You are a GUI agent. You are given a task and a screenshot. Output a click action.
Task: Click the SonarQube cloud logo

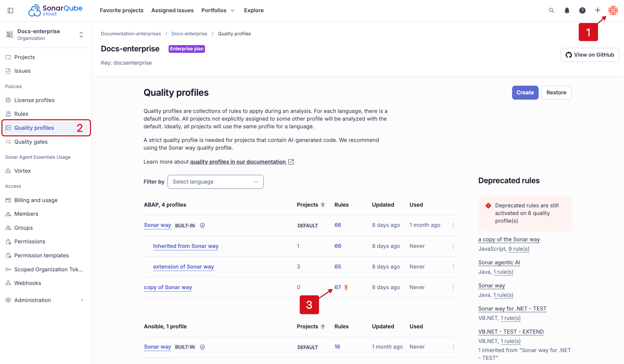coord(55,10)
